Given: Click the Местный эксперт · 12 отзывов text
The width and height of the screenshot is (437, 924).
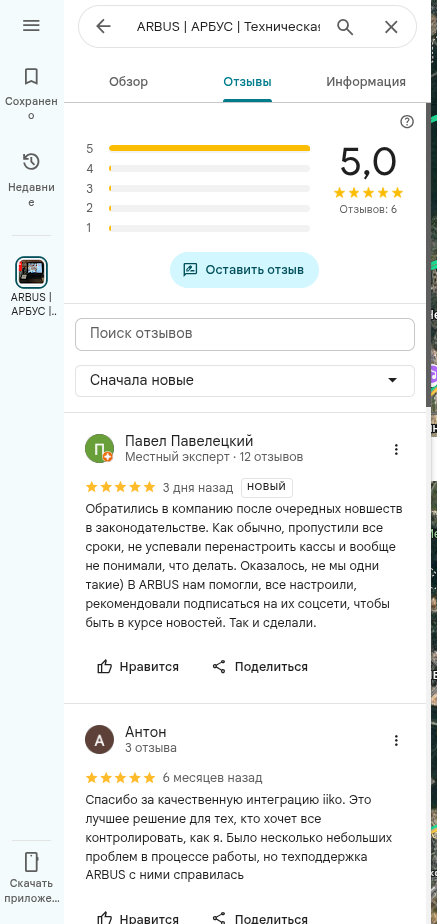Looking at the screenshot, I should (x=214, y=457).
